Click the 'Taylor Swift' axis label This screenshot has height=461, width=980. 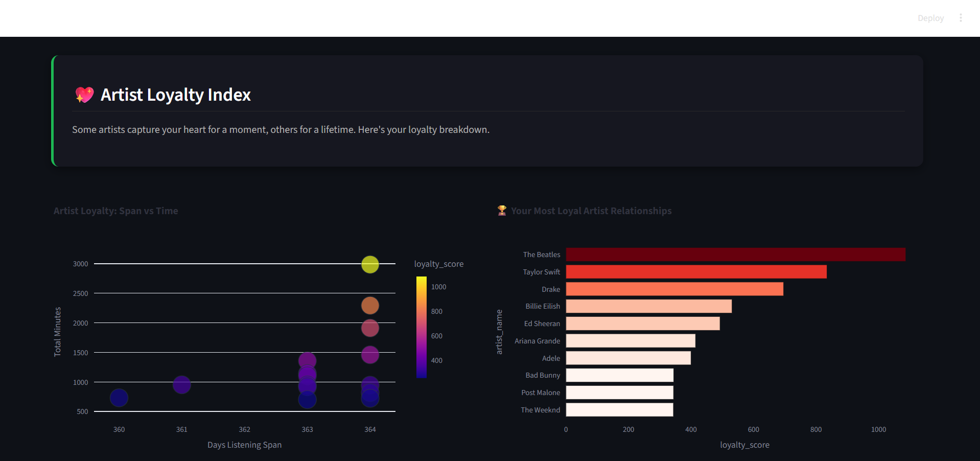tap(542, 272)
